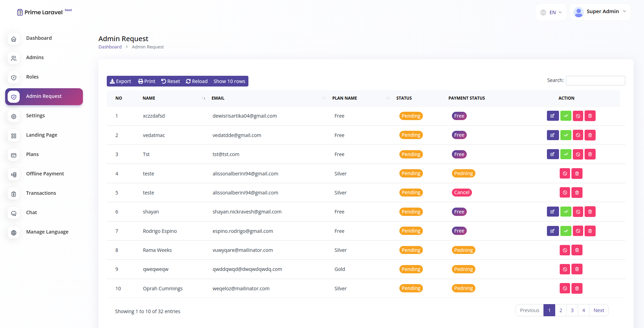Open the EN language dropdown
This screenshot has height=328, width=644.
pos(552,12)
